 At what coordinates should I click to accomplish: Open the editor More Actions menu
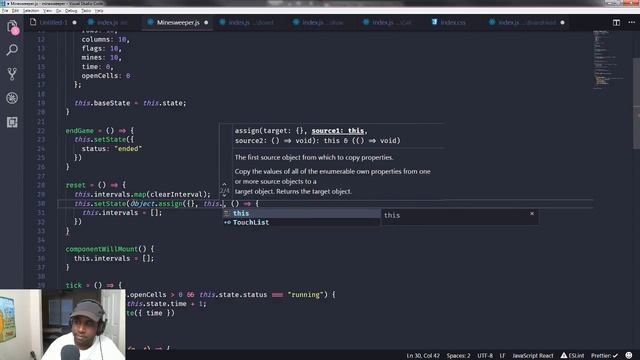tap(631, 22)
